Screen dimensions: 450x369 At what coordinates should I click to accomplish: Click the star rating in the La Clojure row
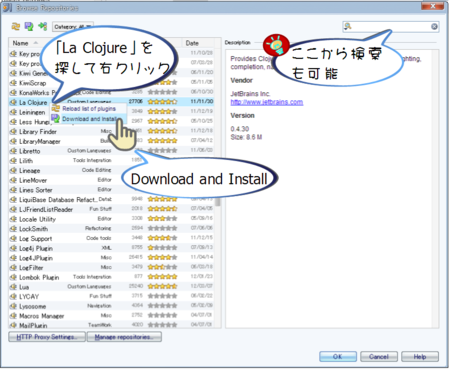tap(162, 102)
